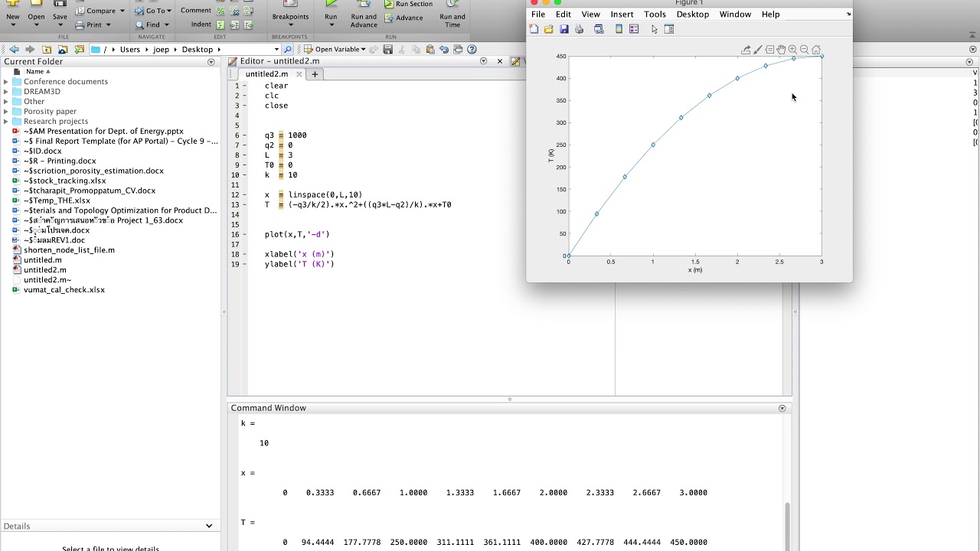Expand the Compare dropdown
Screen dimensions: 980x551
click(x=122, y=11)
